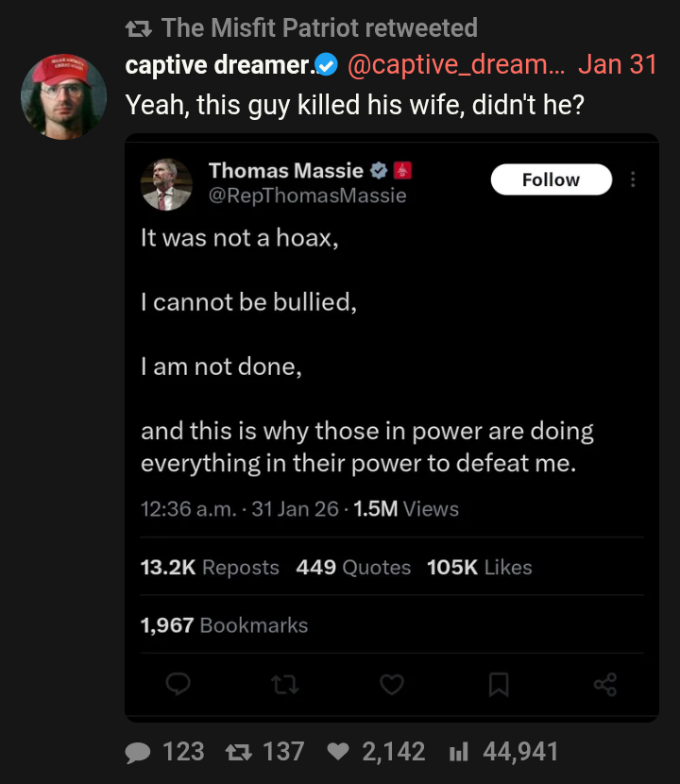The image size is (680, 784).
Task: Click the quoted tweet text 'It was not a hoax'
Action: point(240,238)
